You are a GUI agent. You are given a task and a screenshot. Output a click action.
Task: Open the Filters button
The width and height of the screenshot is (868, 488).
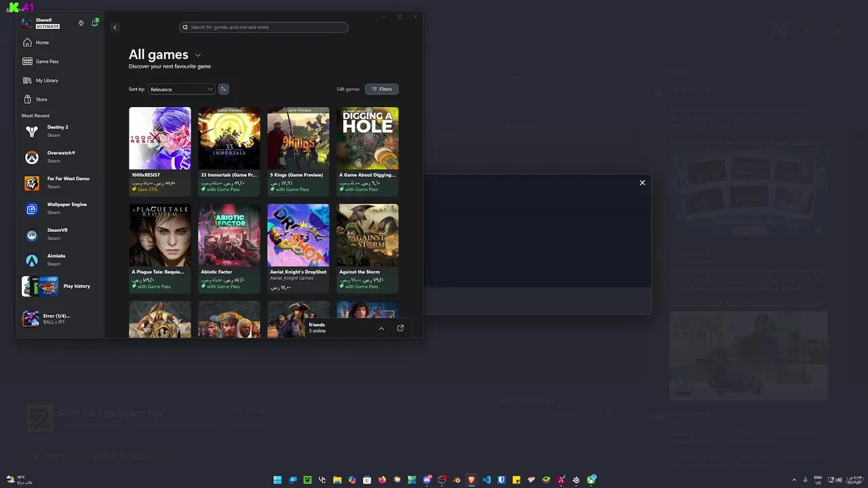pyautogui.click(x=382, y=89)
